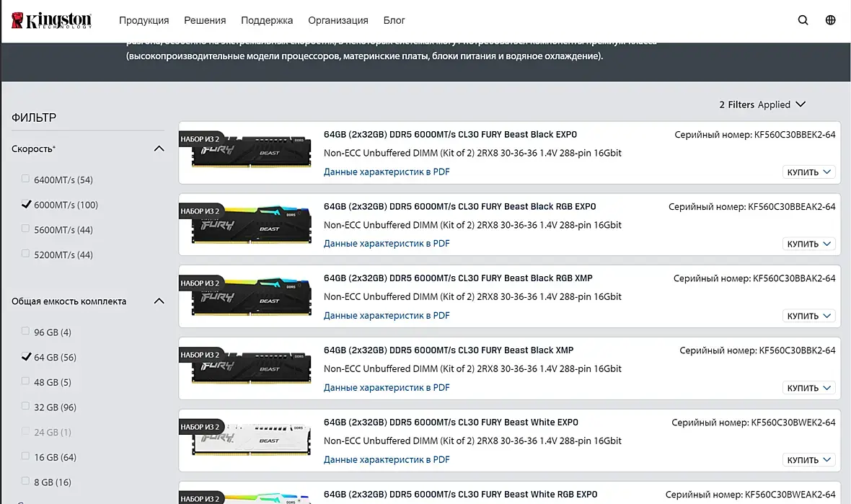Open PDF datasheet for Beast Black XMP

(x=387, y=387)
